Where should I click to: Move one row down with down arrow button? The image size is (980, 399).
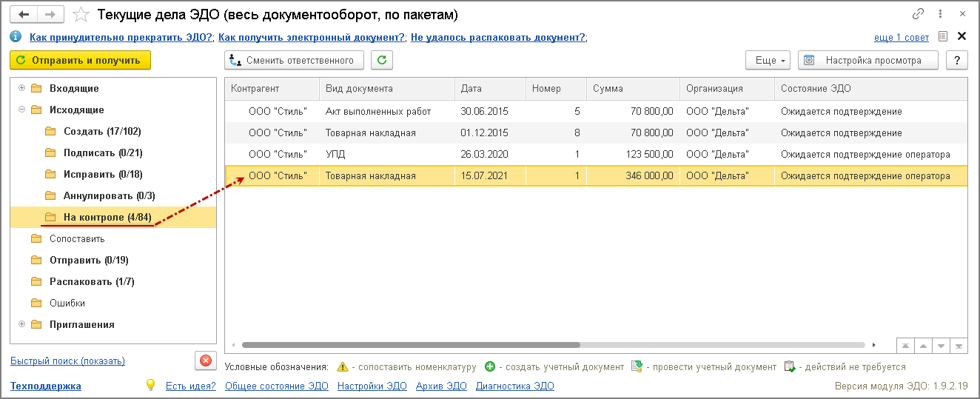[x=941, y=346]
